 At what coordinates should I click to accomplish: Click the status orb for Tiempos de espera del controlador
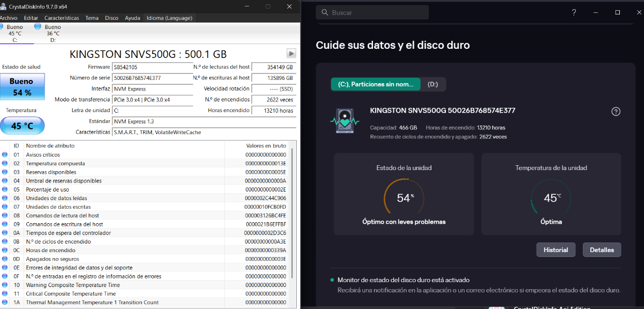point(5,233)
